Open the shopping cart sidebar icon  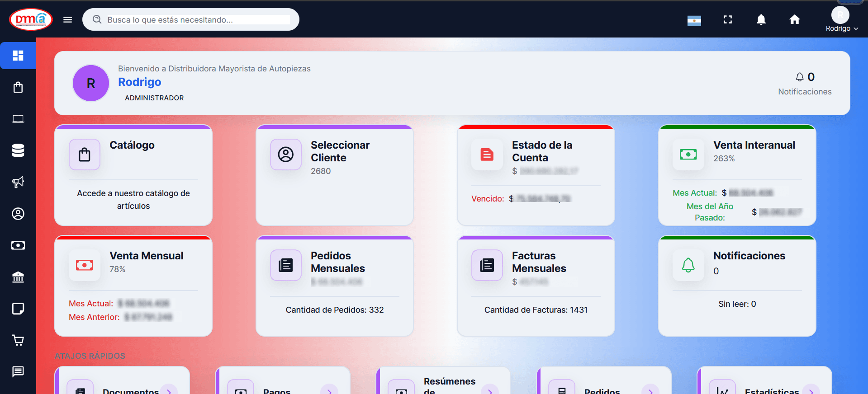pyautogui.click(x=18, y=340)
